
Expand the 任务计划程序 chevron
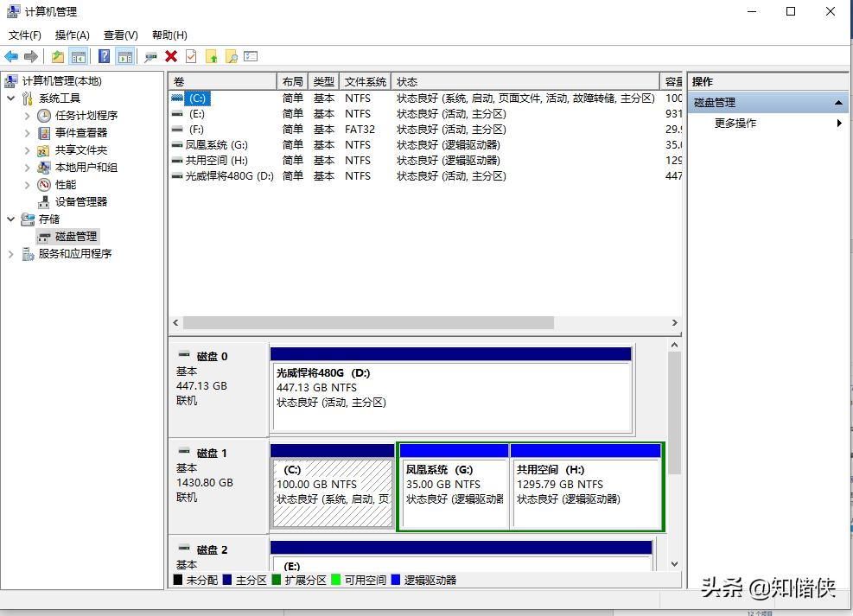pyautogui.click(x=27, y=115)
